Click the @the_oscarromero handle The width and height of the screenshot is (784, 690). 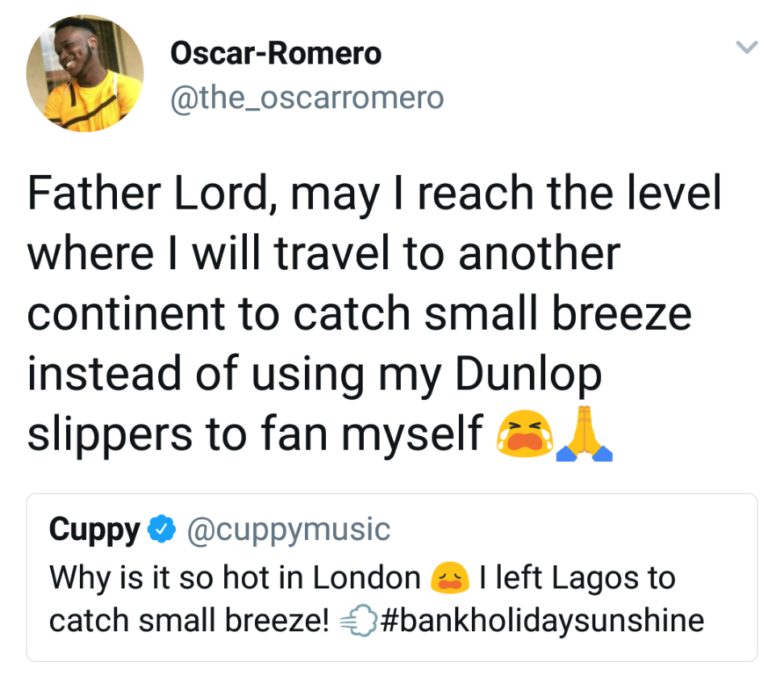tap(307, 98)
